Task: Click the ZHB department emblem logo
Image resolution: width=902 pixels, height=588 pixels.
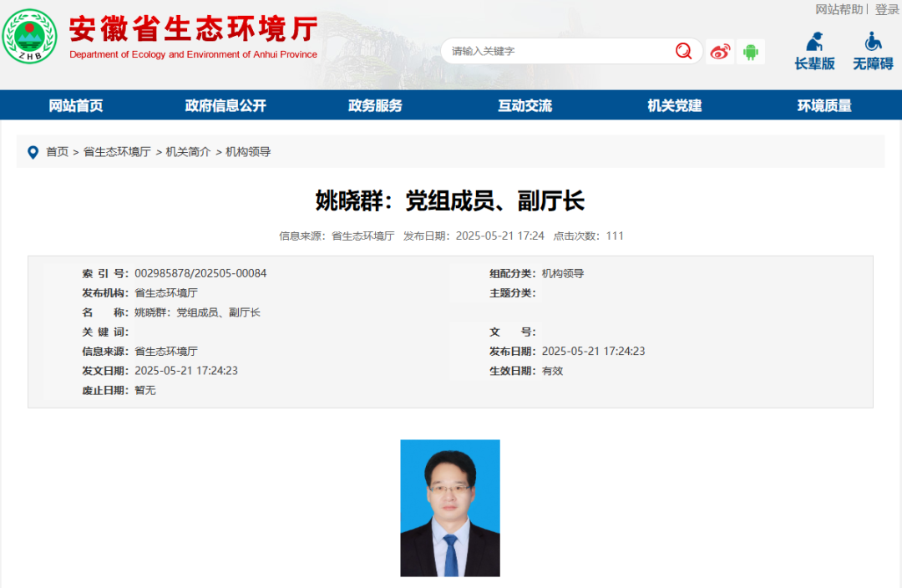Action: pos(31,37)
